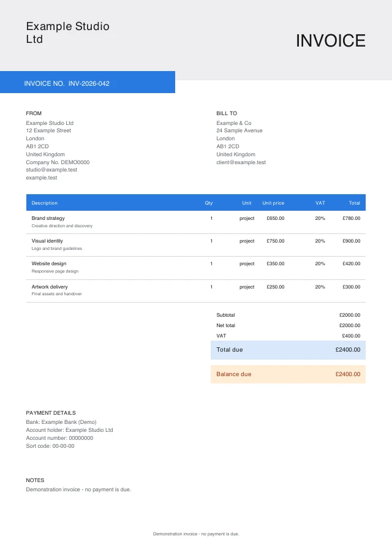Image resolution: width=392 pixels, height=555 pixels.
Task: Click the notes 'Demonstration invoice' sentence
Action: [78, 489]
